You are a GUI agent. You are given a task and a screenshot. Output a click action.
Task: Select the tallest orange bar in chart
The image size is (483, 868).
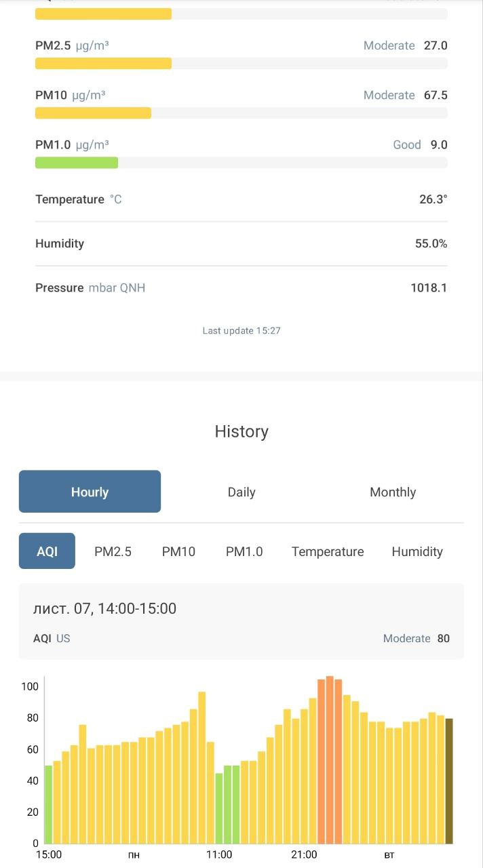point(330,759)
